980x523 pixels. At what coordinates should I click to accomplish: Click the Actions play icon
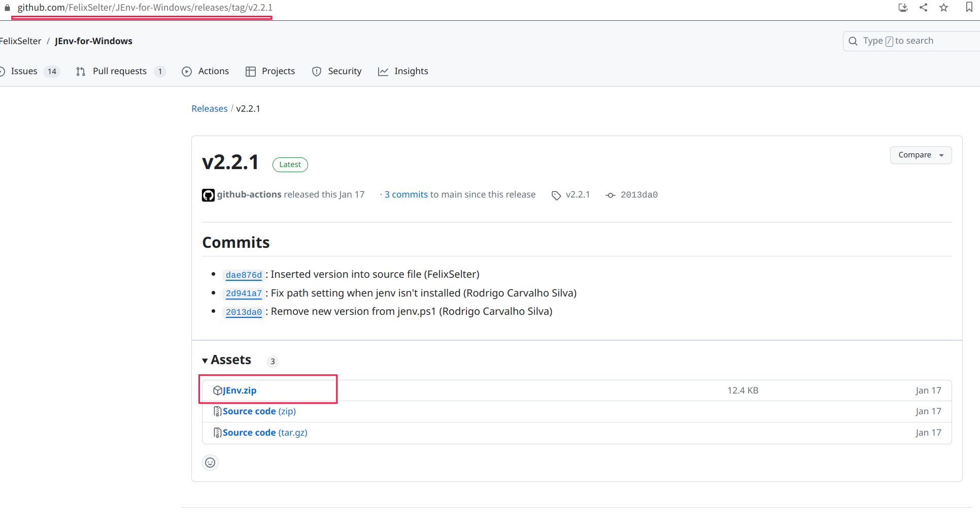pyautogui.click(x=187, y=72)
